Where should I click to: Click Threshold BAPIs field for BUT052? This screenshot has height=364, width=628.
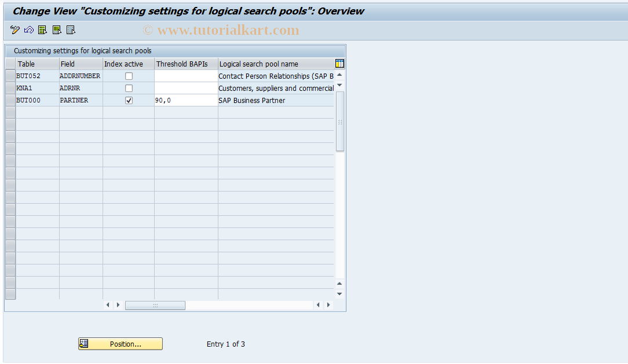click(186, 76)
